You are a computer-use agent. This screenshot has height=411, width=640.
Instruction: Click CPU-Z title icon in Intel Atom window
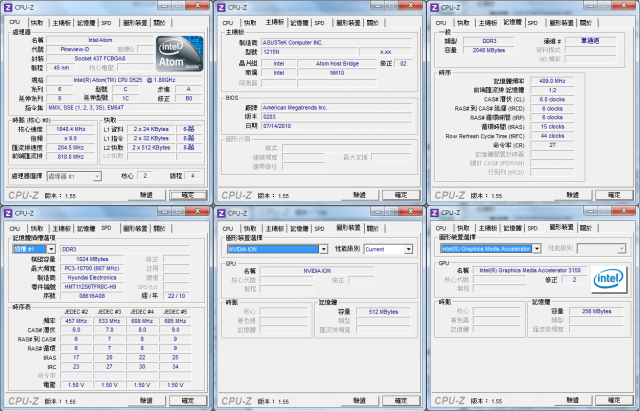tap(8, 7)
